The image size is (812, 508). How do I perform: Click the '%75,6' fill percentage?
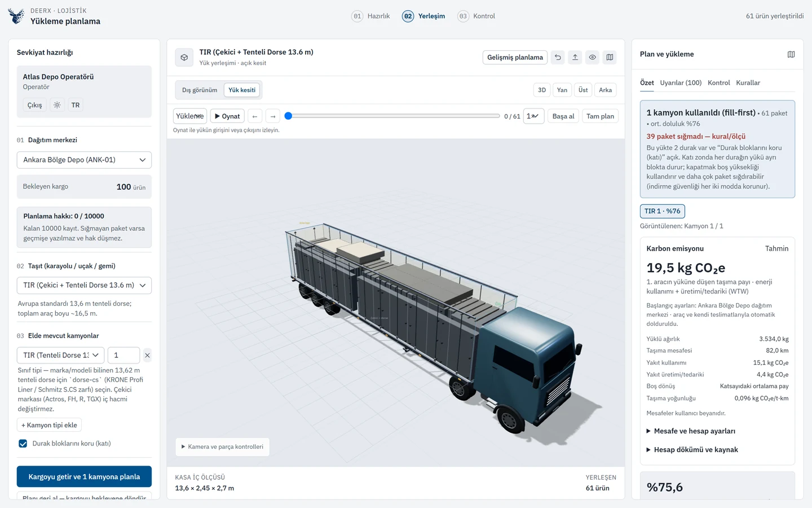pyautogui.click(x=664, y=487)
